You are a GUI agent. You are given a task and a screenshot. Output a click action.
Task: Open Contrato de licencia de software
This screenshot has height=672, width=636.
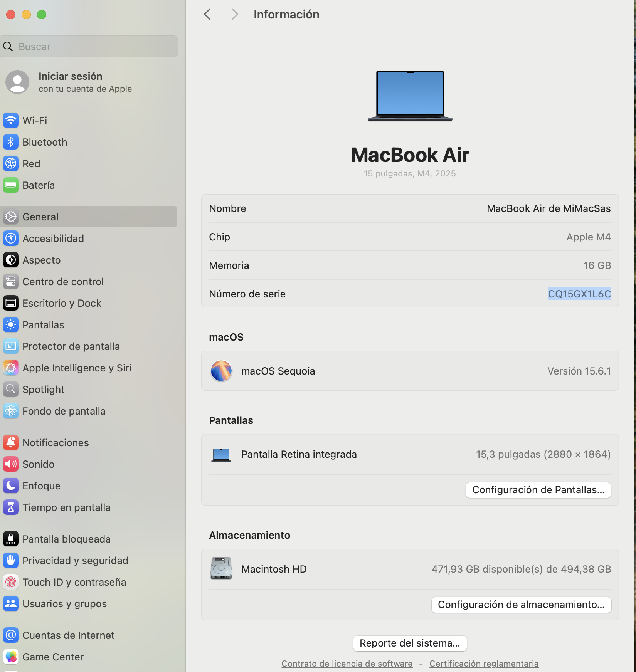[x=346, y=664]
